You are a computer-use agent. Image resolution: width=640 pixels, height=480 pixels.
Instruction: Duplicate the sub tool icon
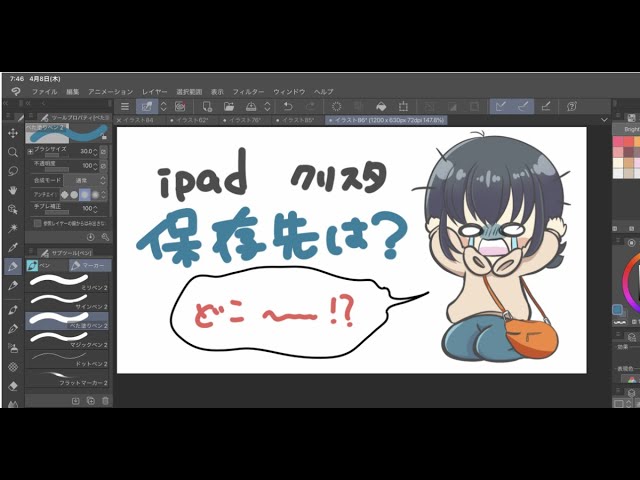91,401
